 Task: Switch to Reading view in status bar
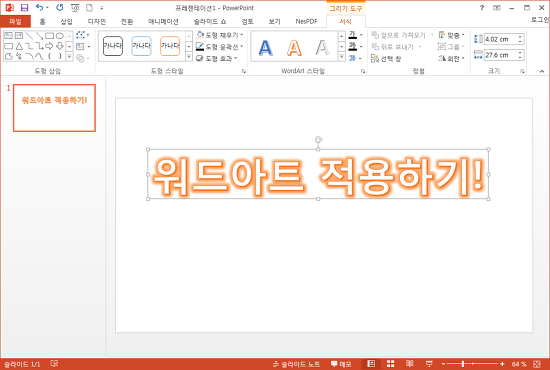(x=410, y=364)
